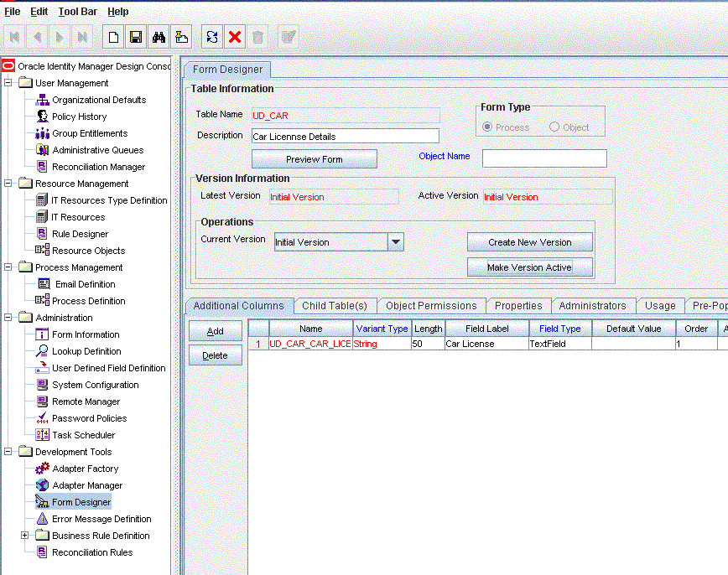Open Adapter Factory in the tree
Screen dimensions: 728x575
[x=85, y=469]
